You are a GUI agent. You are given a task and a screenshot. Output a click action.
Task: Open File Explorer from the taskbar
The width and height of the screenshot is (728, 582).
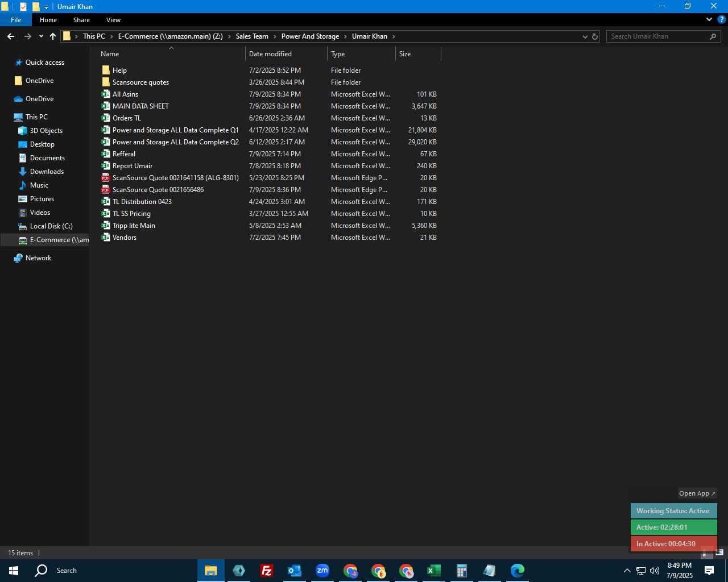[x=211, y=571]
